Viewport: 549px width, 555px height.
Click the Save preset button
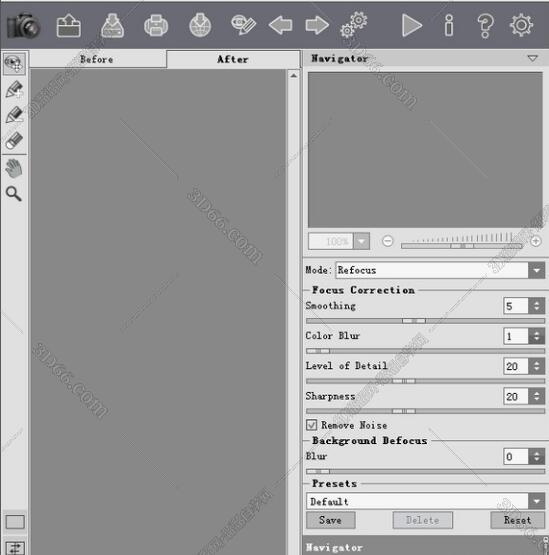click(331, 520)
